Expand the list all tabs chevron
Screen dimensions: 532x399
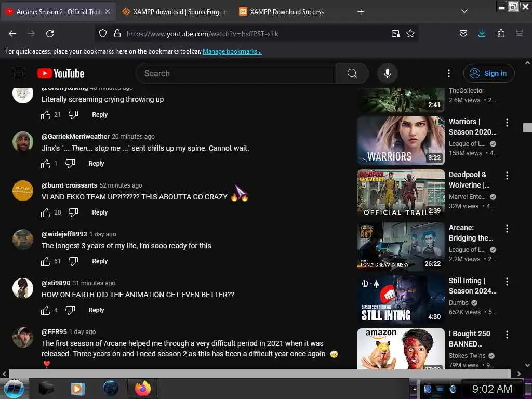[x=464, y=11]
